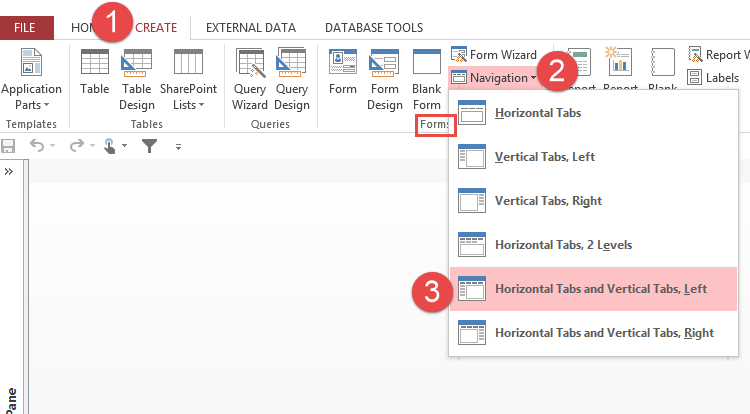The image size is (750, 414).
Task: Expand the Navigation Pane shutter bar
Action: coord(9,172)
